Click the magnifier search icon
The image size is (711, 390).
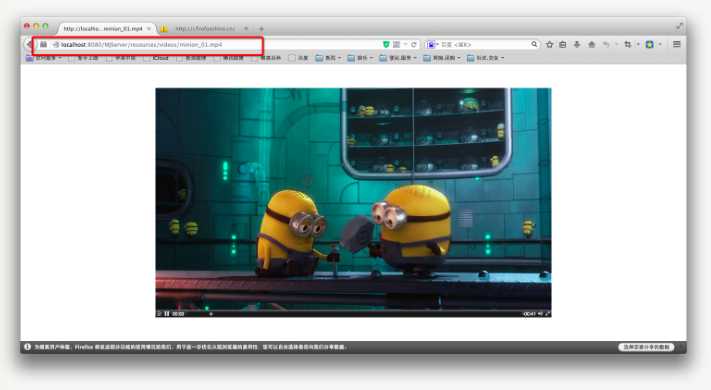click(x=534, y=44)
